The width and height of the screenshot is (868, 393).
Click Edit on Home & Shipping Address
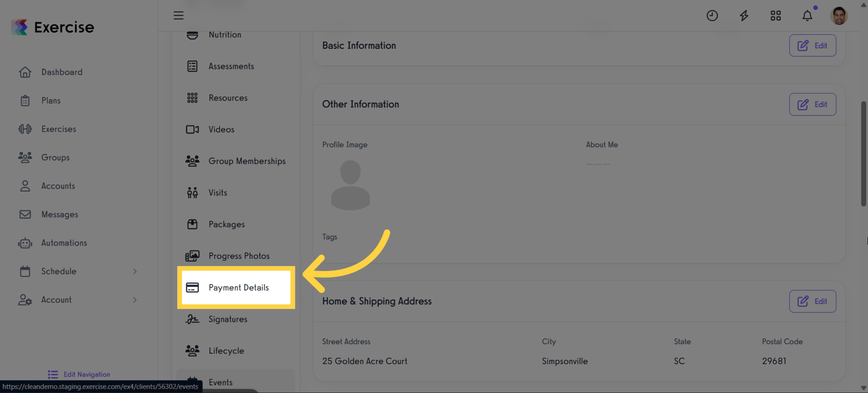(813, 301)
